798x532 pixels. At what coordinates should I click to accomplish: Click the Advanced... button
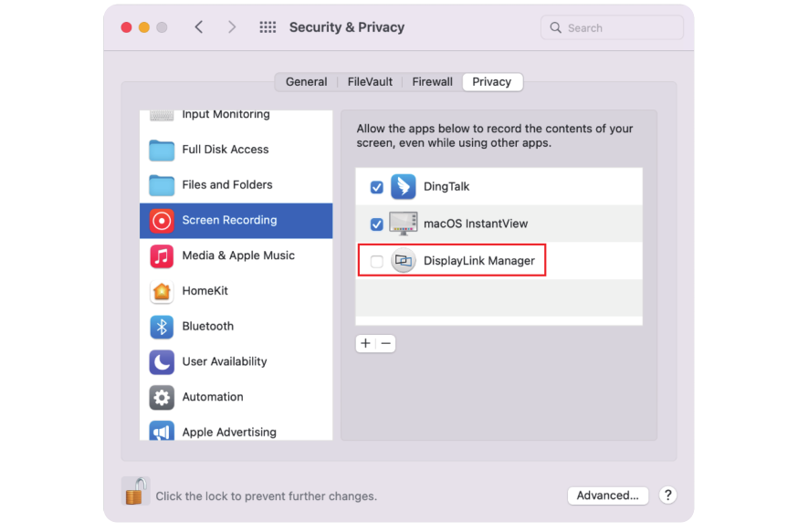(x=607, y=495)
